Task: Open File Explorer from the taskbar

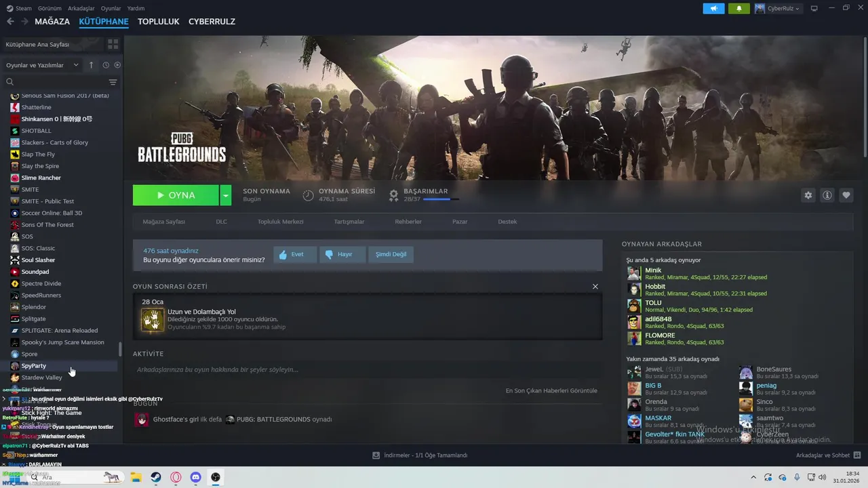Action: 136,477
